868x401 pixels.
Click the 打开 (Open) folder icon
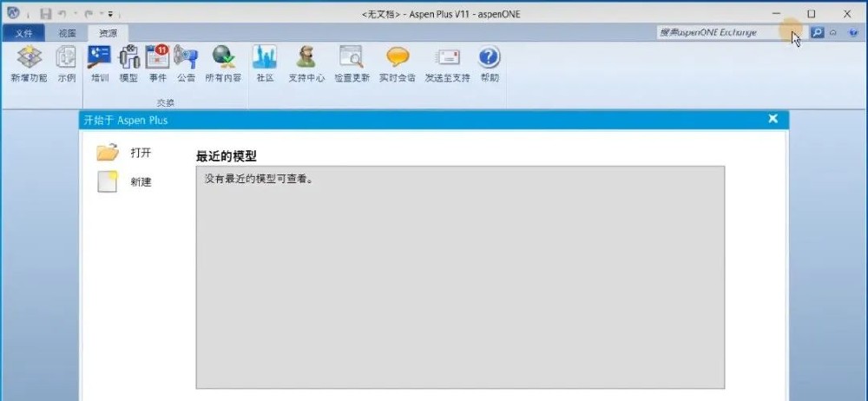[x=108, y=152]
